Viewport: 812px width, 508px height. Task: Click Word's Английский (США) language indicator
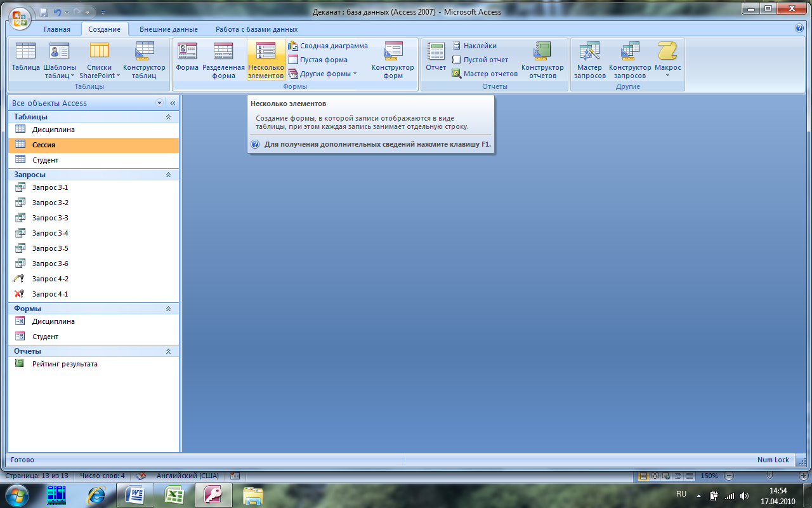(188, 476)
